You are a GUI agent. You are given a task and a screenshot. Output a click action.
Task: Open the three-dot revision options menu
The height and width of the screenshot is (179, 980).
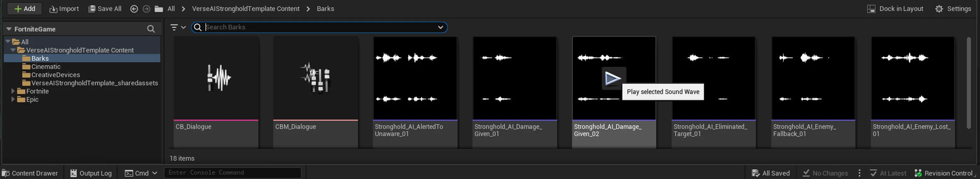click(859, 173)
